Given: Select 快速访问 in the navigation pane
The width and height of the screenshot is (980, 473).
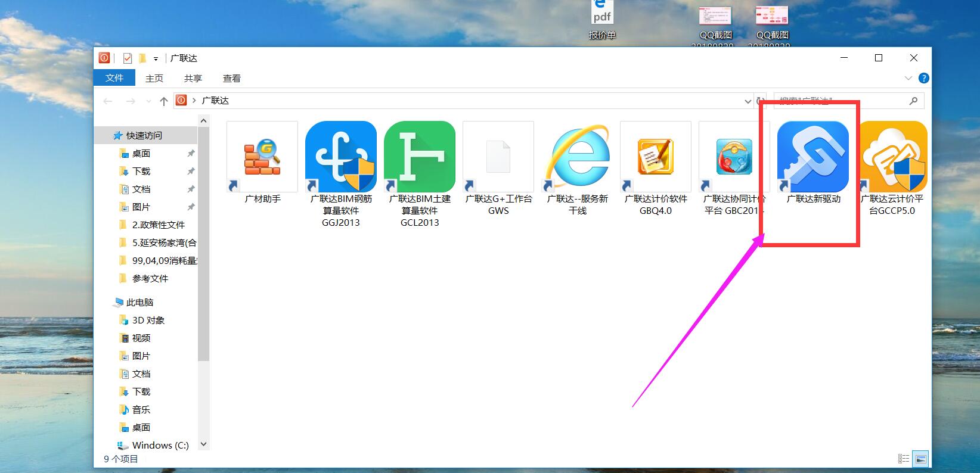Looking at the screenshot, I should pos(145,135).
